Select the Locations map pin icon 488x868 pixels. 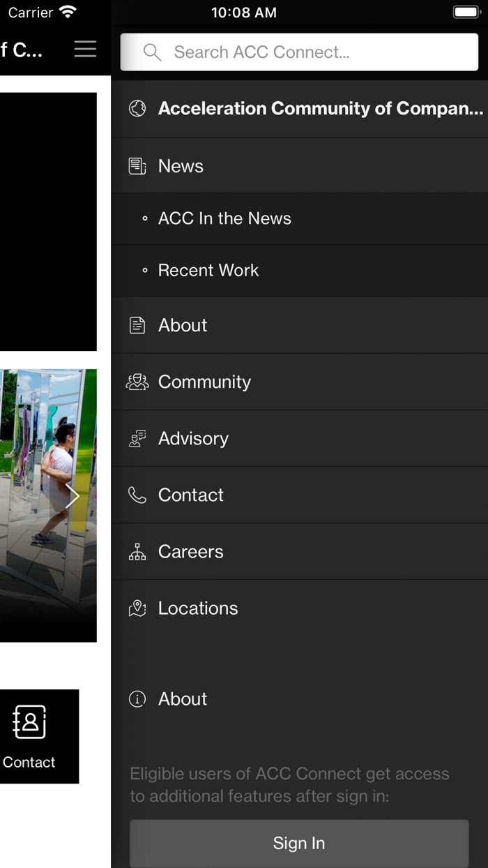137,608
